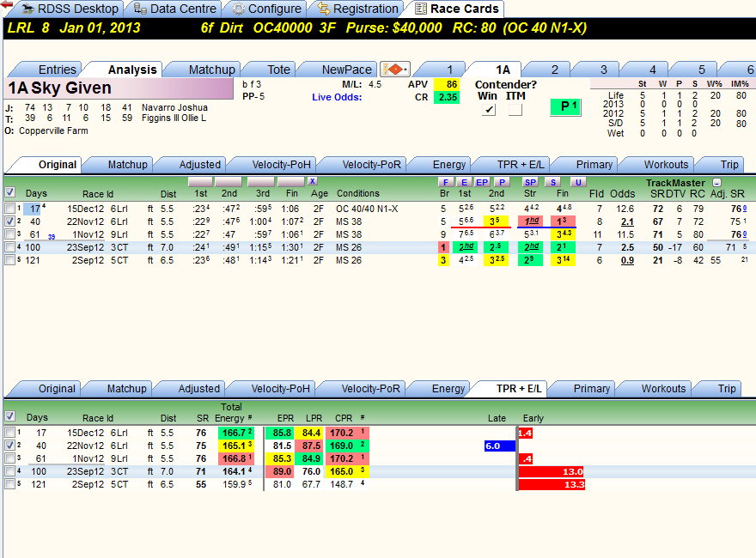This screenshot has width=756, height=558.
Task: Click the S pace filter button
Action: 553,182
